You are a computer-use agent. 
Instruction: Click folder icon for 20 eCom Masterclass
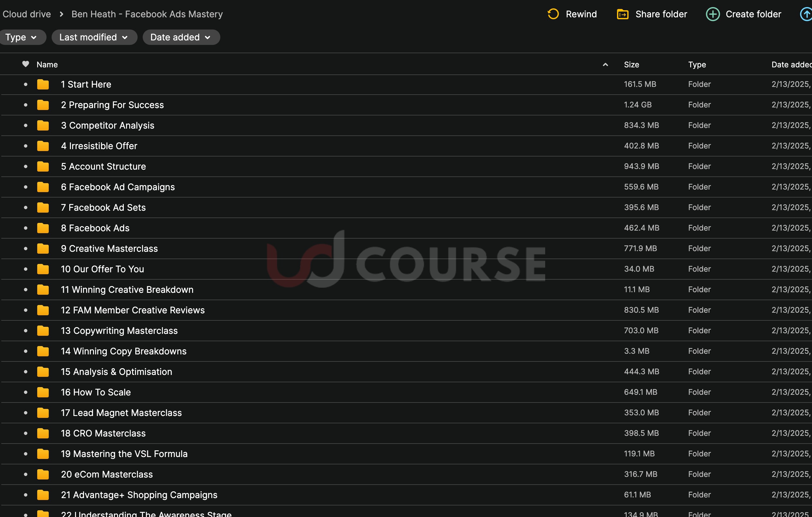(x=43, y=475)
